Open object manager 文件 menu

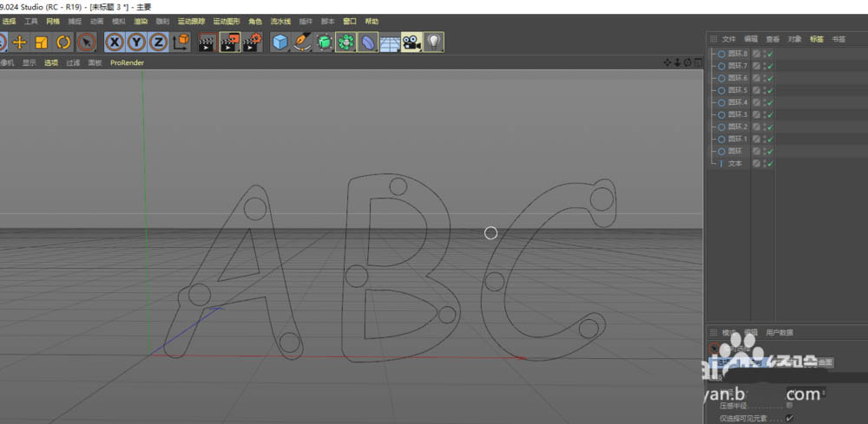click(728, 39)
